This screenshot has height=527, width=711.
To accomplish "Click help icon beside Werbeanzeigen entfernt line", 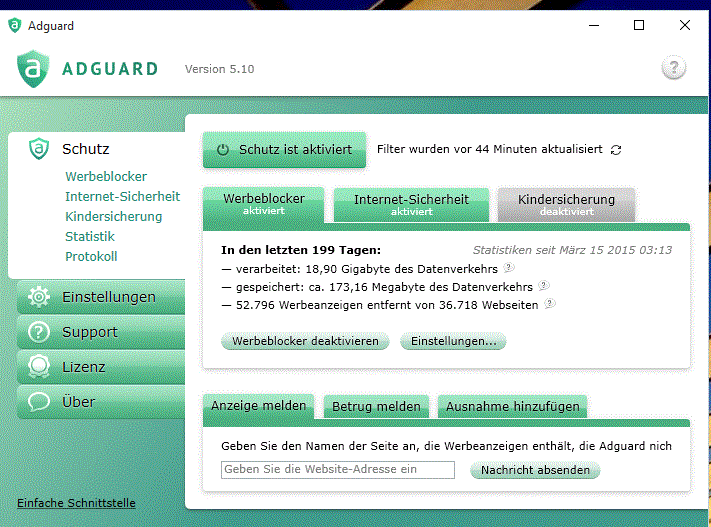I will [549, 304].
